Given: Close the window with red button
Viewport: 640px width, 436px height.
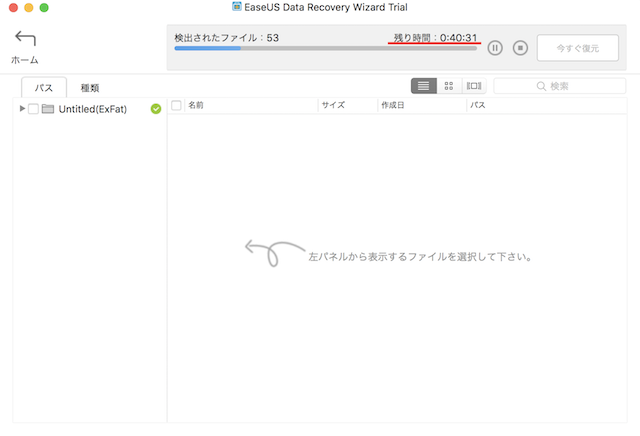Looking at the screenshot, I should click(x=13, y=8).
